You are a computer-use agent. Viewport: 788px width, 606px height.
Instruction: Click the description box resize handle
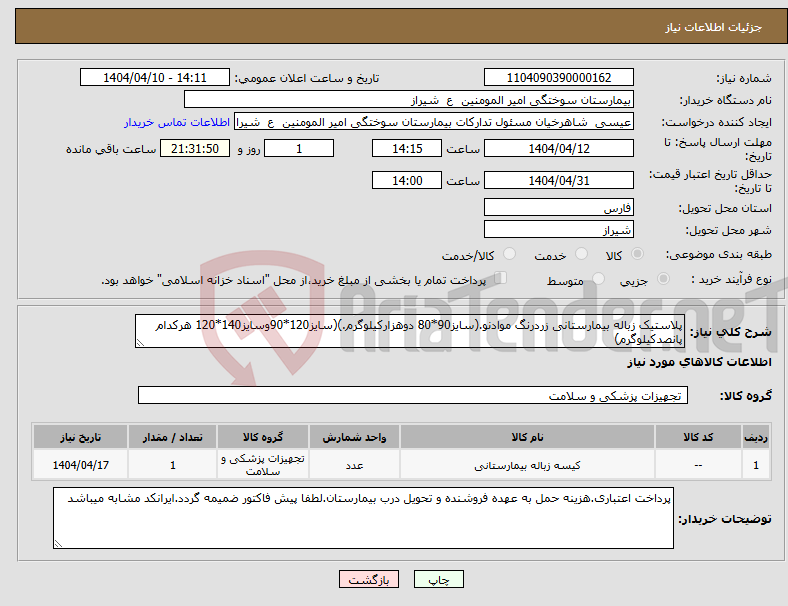(140, 343)
